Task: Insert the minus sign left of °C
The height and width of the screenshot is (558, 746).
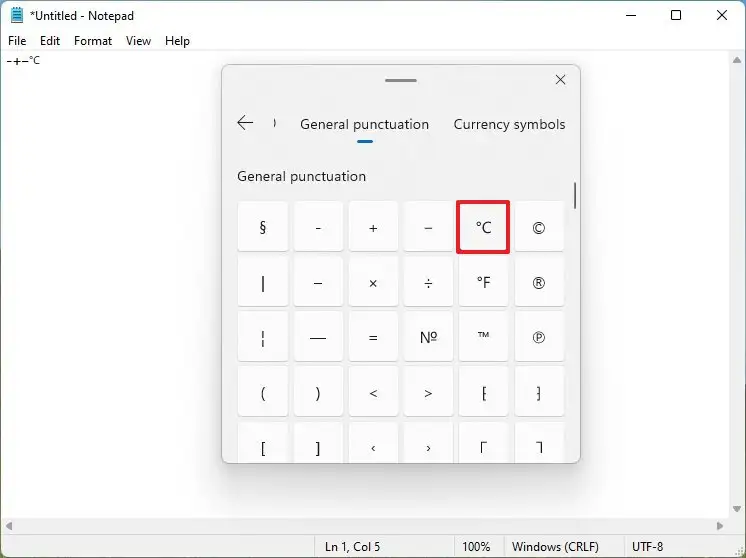Action: tap(428, 227)
